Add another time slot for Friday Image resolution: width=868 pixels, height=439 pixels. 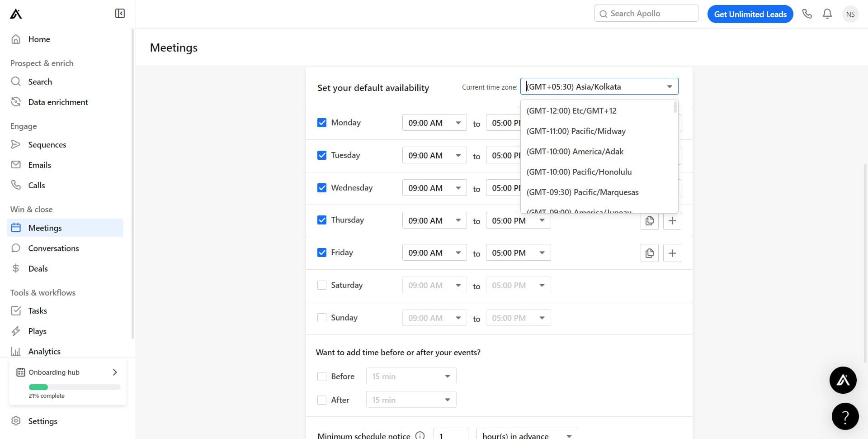(672, 253)
